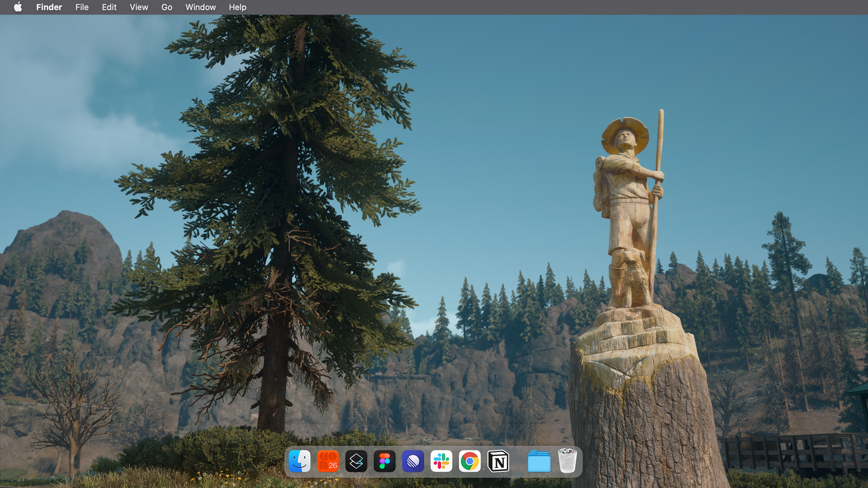This screenshot has height=488, width=868.
Task: Open the Linear app in dock
Action: [413, 461]
